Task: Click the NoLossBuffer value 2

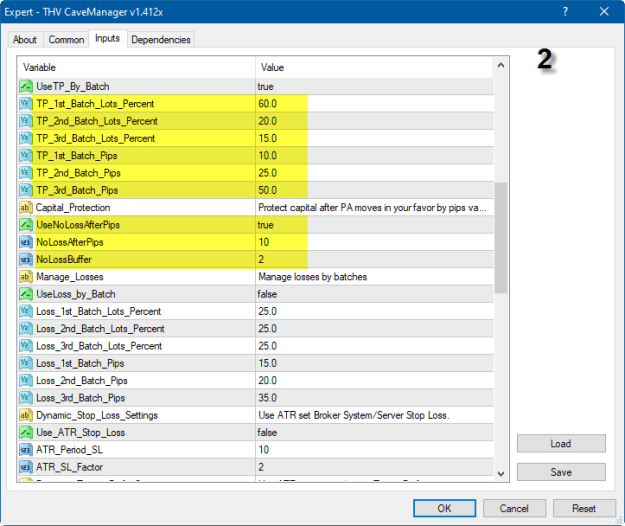Action: 261,259
